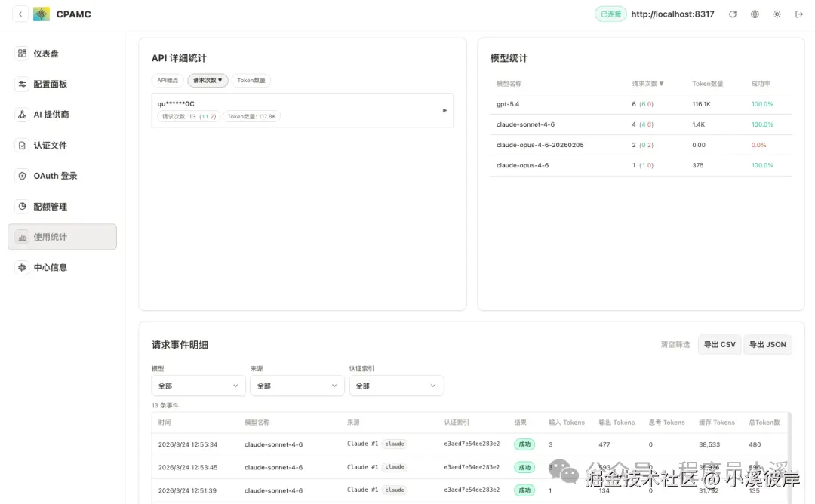Click the 使用统计 chart icon

point(22,237)
